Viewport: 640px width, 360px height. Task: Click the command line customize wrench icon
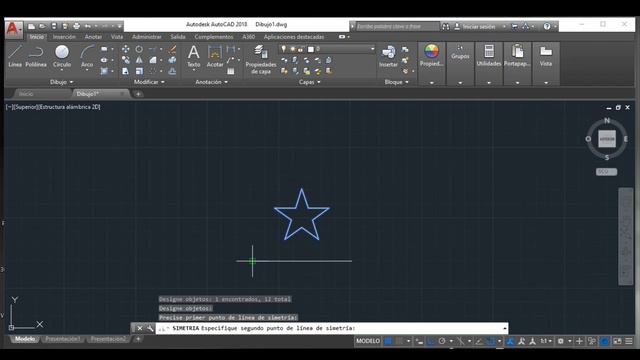point(150,328)
